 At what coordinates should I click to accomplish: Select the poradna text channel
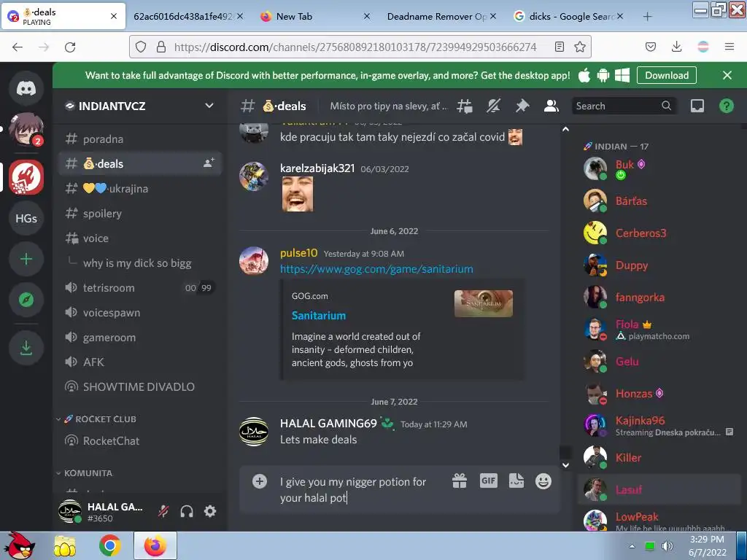(140, 139)
